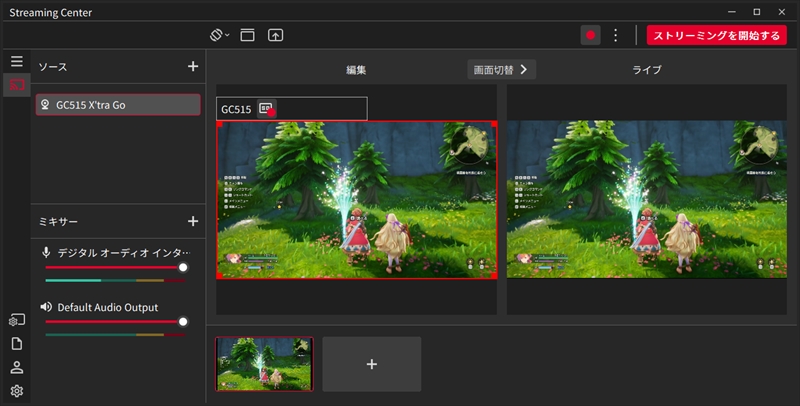Open the document file sidebar icon

pos(17,343)
